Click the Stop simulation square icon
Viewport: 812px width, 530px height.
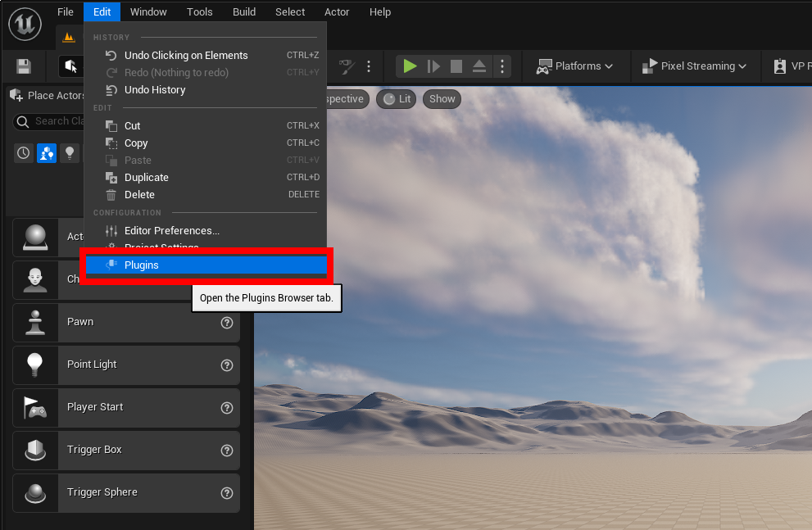[456, 66]
